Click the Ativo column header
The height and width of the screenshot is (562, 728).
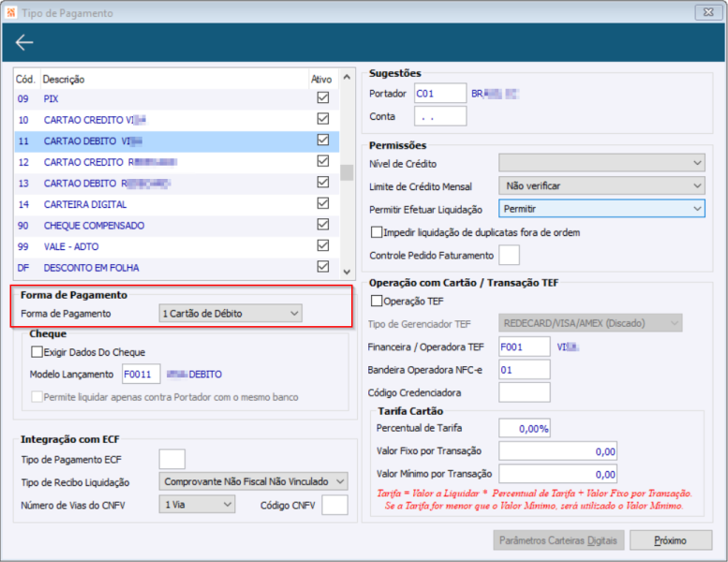(x=321, y=79)
